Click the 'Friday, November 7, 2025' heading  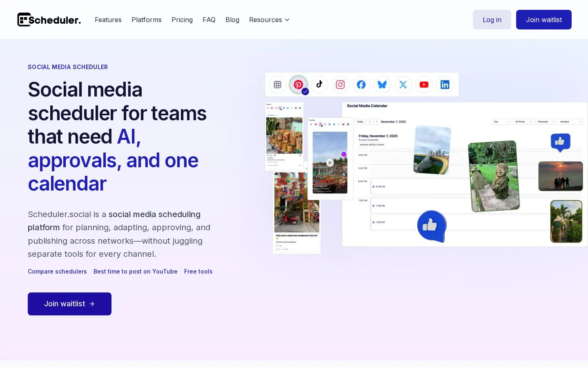click(378, 136)
